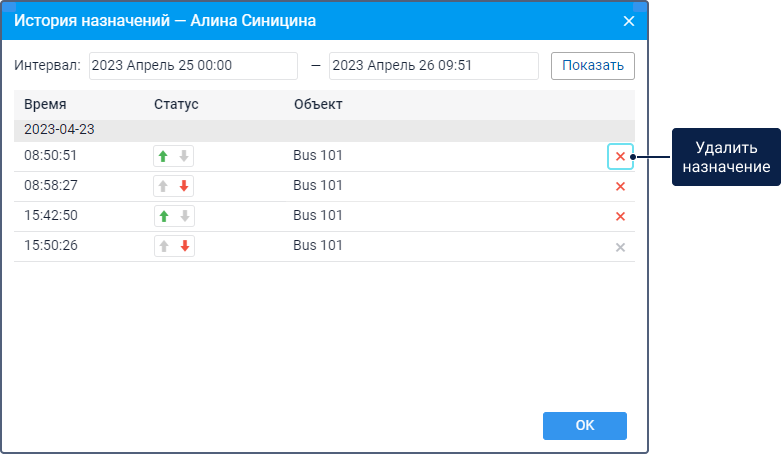
Task: Click red down arrow at 08:58:27
Action: tap(184, 186)
